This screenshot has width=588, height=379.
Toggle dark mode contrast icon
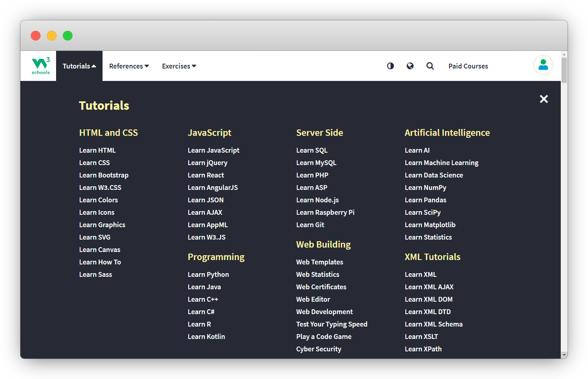391,66
